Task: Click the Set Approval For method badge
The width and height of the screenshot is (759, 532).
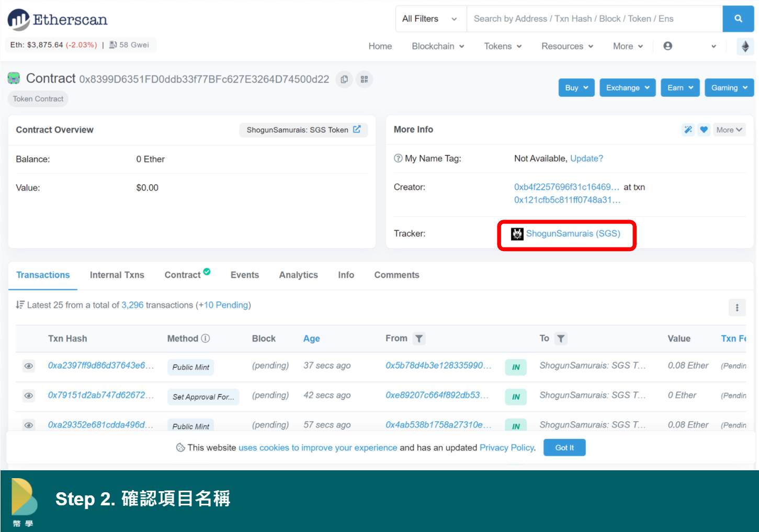Action: click(x=203, y=397)
